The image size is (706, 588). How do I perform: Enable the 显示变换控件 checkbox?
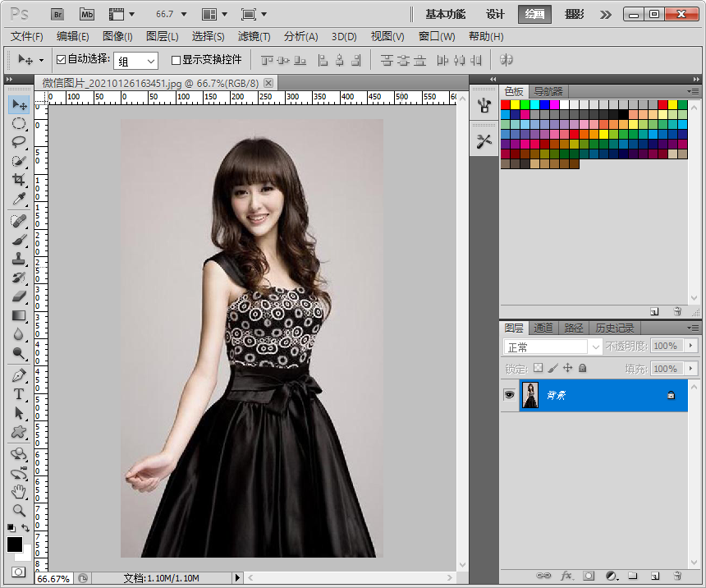pyautogui.click(x=176, y=60)
